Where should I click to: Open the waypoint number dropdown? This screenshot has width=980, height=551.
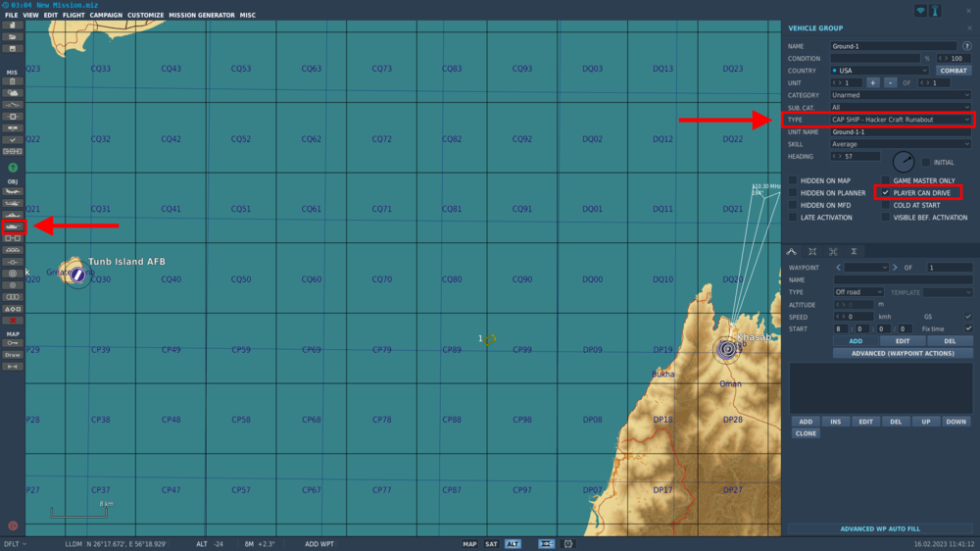pyautogui.click(x=866, y=268)
